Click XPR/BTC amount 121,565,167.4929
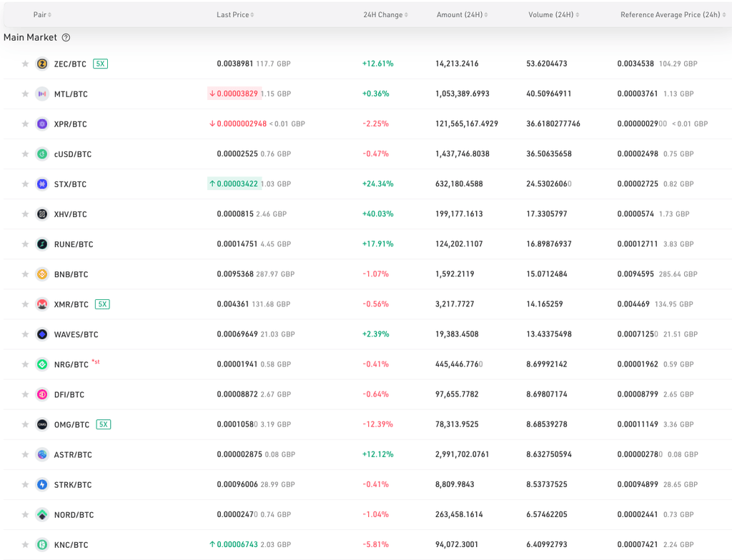 click(x=466, y=124)
